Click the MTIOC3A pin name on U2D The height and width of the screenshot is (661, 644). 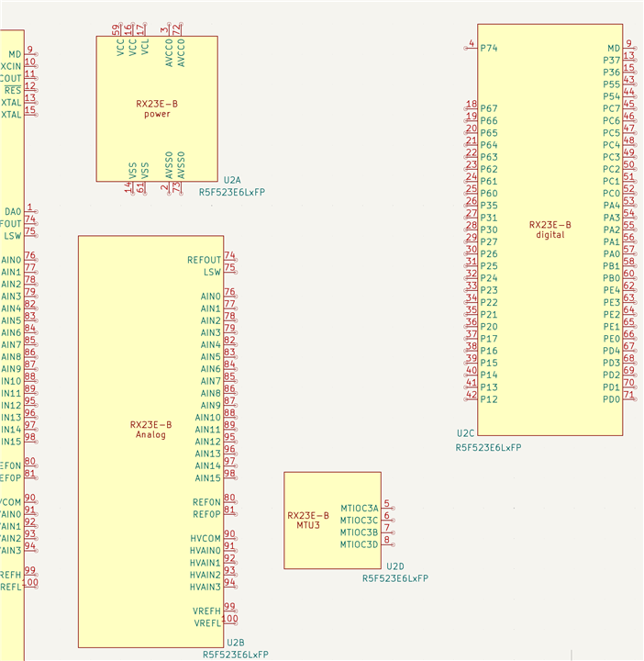click(x=360, y=509)
